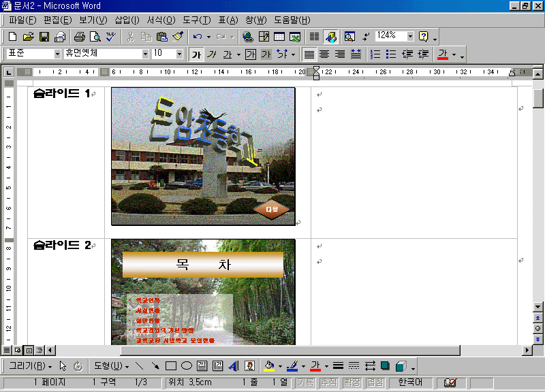The image size is (545, 392).
Task: Open the 도구(T) menu
Action: (197, 20)
